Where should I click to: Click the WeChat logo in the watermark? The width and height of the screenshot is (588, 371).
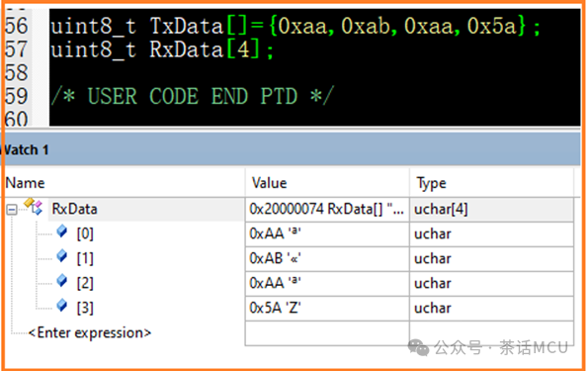(418, 347)
